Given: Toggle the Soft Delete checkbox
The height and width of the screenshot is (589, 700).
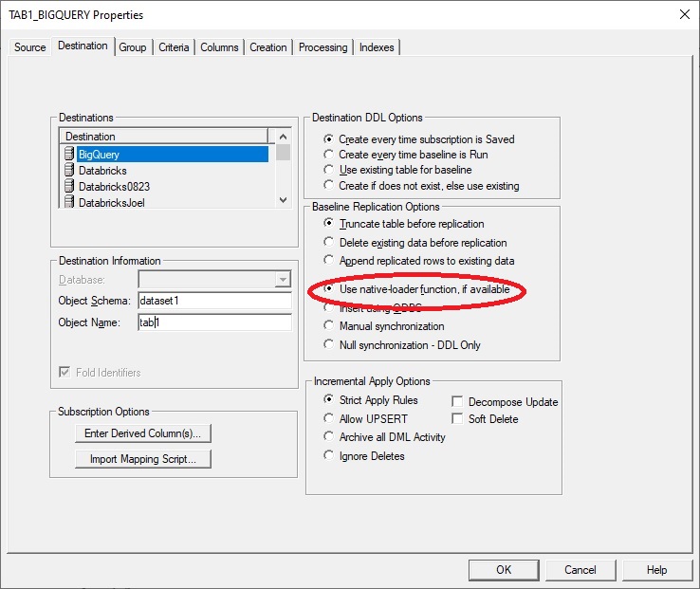Looking at the screenshot, I should [x=458, y=418].
